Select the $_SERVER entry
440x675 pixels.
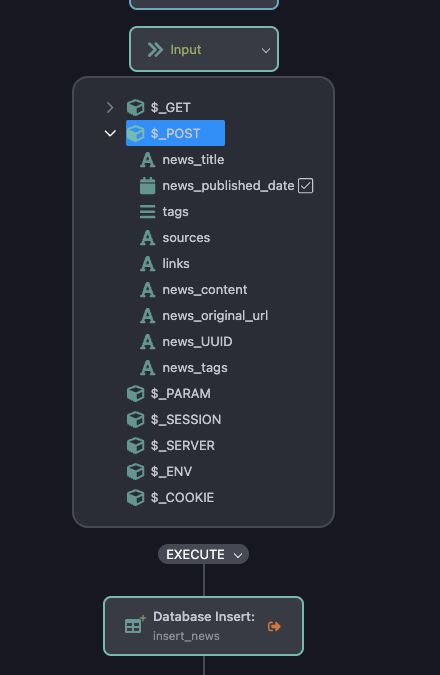(183, 446)
